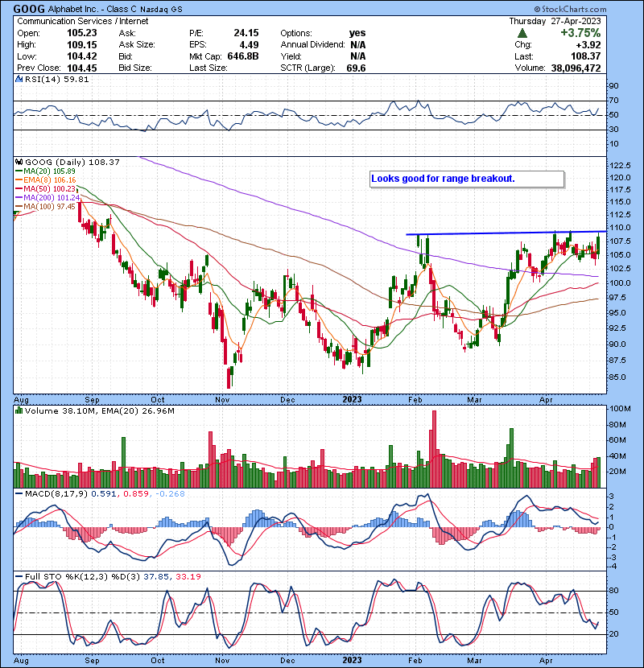The width and height of the screenshot is (644, 668).
Task: Click the Communication Services / Internet sector label
Action: tap(83, 21)
